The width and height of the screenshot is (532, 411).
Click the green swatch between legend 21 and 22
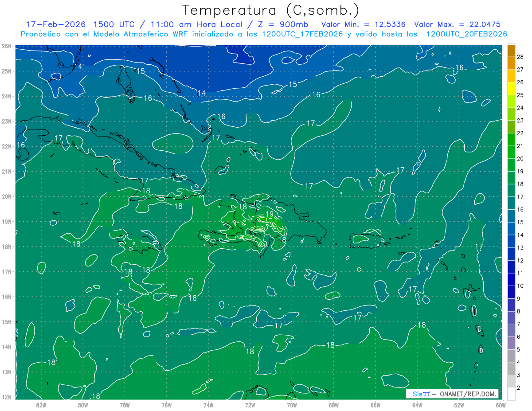pyautogui.click(x=511, y=140)
